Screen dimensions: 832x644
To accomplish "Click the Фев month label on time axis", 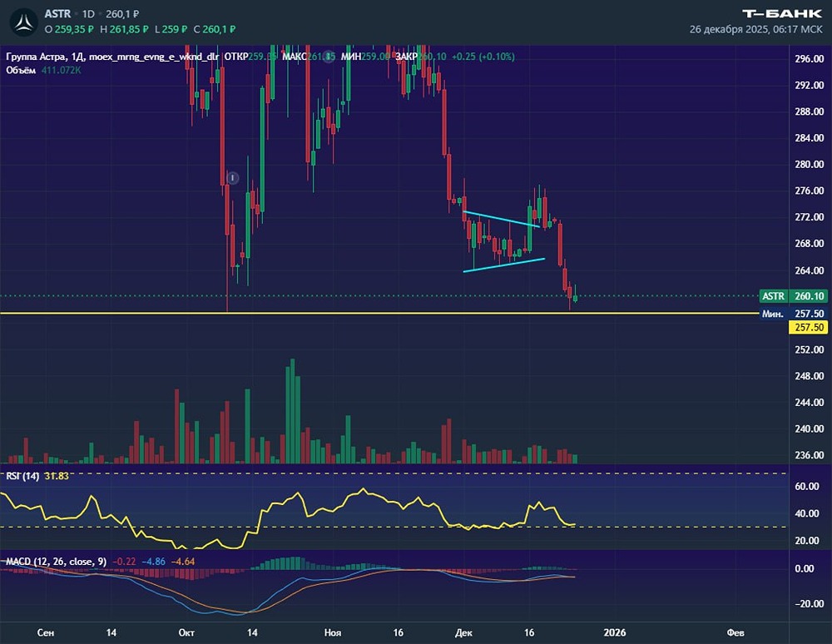I will tap(735, 632).
